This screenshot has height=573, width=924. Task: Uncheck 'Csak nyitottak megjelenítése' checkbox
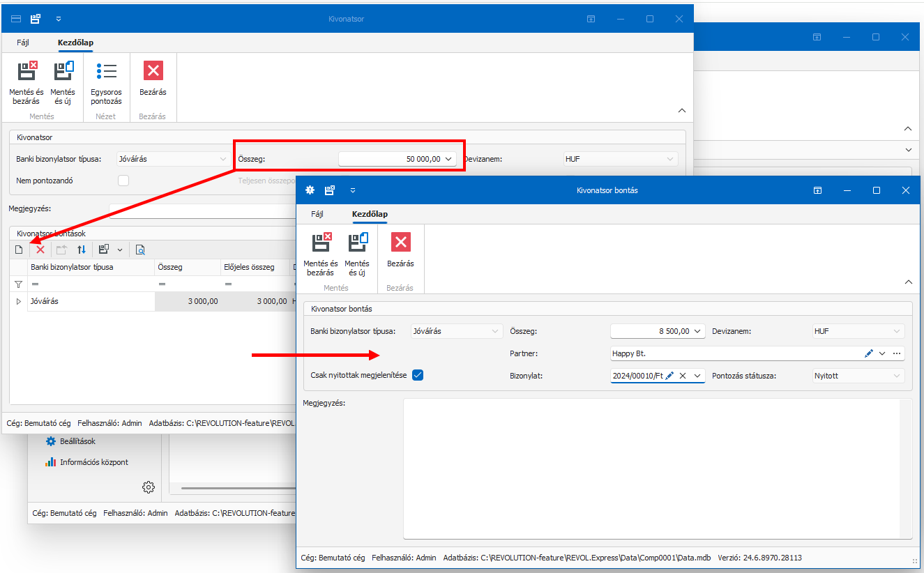[x=418, y=375]
